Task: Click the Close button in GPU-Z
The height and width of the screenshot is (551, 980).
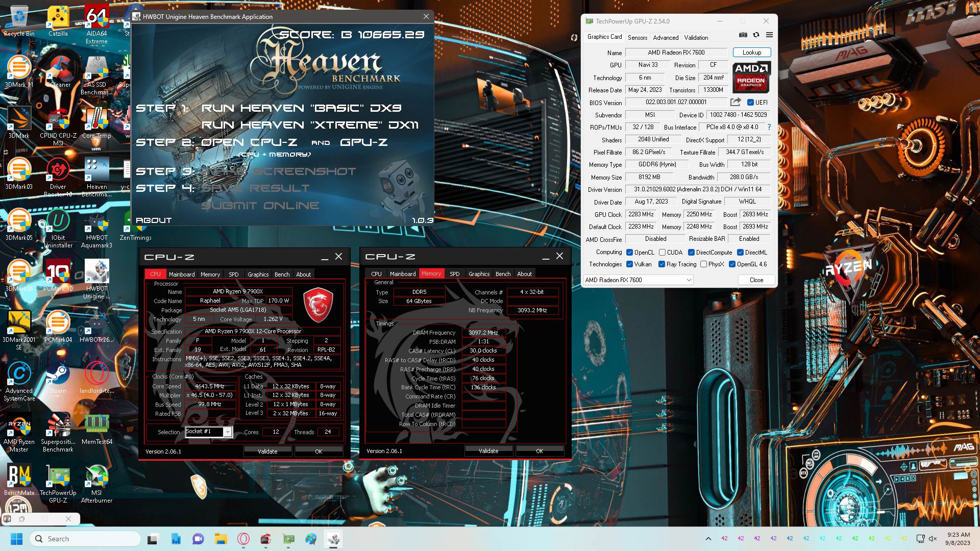Action: coord(756,280)
